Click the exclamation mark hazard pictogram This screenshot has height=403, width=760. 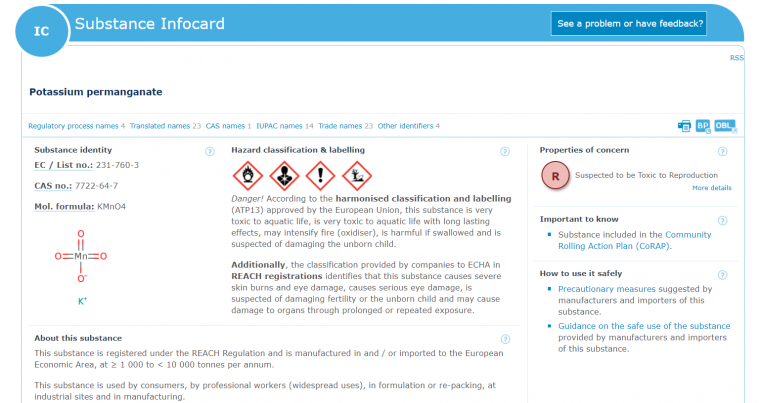click(320, 176)
